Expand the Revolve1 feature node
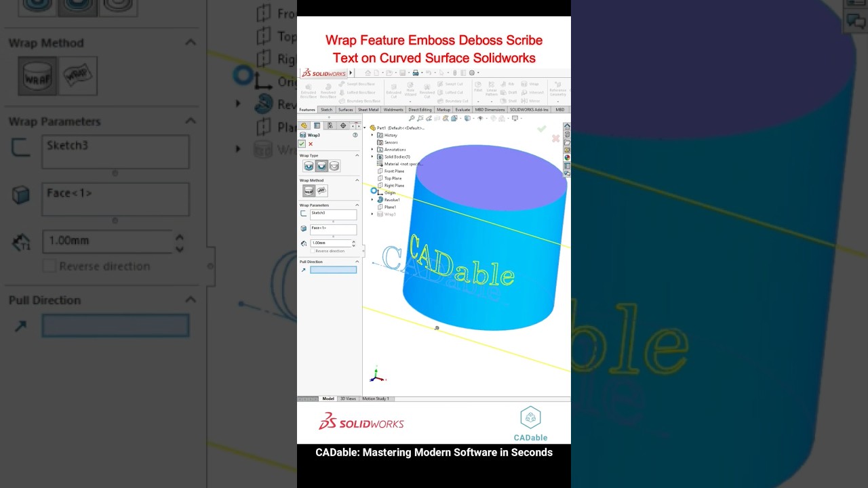 [x=372, y=199]
